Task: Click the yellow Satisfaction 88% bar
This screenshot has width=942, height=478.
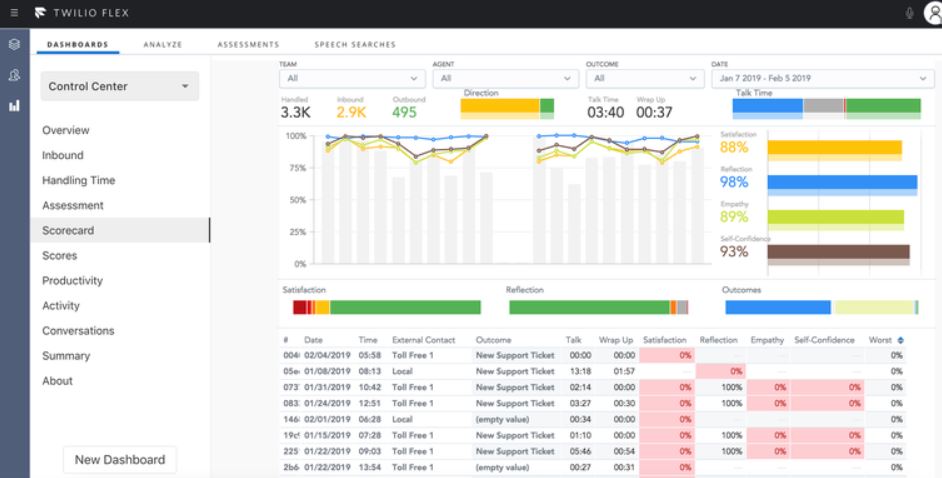Action: (x=834, y=148)
